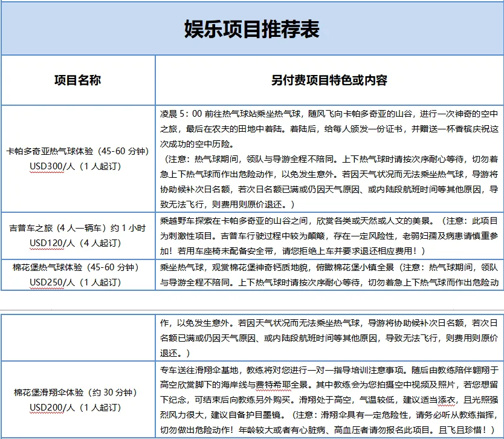504x439 pixels.
Task: Click the line starting 作，以免发生意外。若因天气
Action: coord(329,323)
